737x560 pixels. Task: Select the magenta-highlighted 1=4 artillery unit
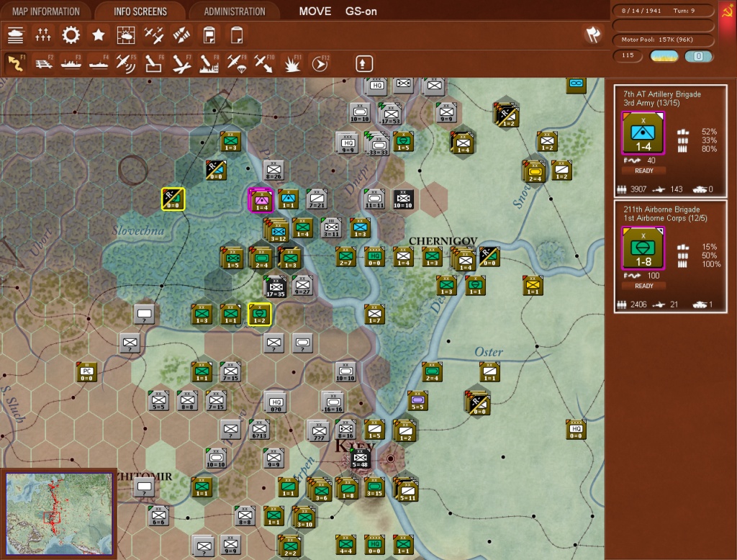click(261, 200)
